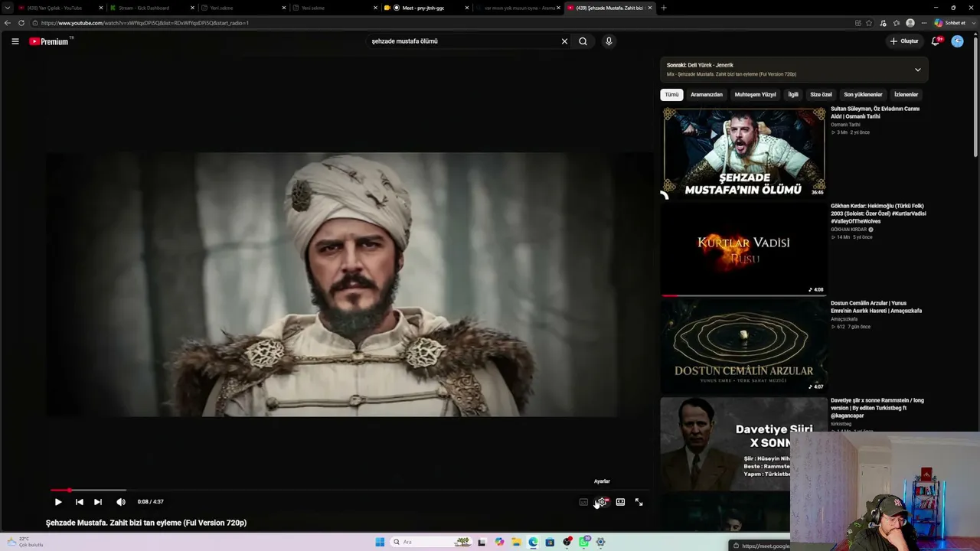Play the video with the play button
980x551 pixels.
(58, 502)
